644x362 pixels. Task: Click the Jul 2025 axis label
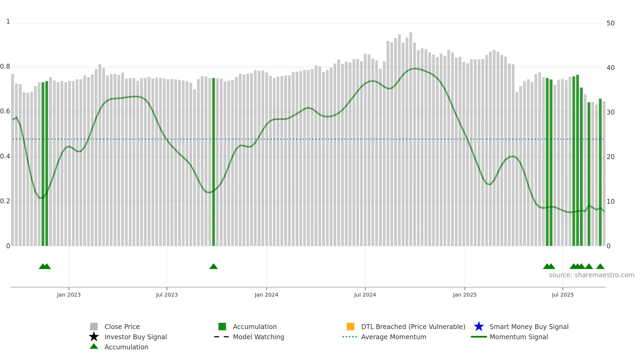point(563,295)
